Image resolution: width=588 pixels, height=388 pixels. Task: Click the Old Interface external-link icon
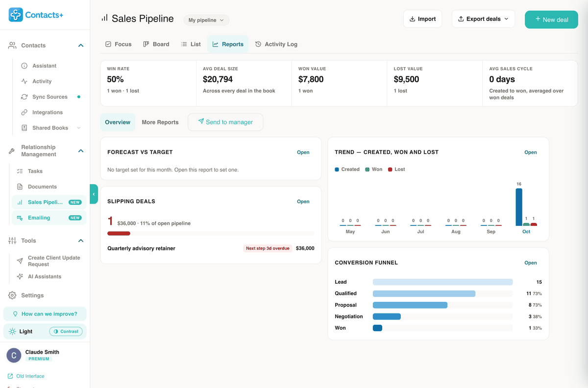(x=10, y=376)
